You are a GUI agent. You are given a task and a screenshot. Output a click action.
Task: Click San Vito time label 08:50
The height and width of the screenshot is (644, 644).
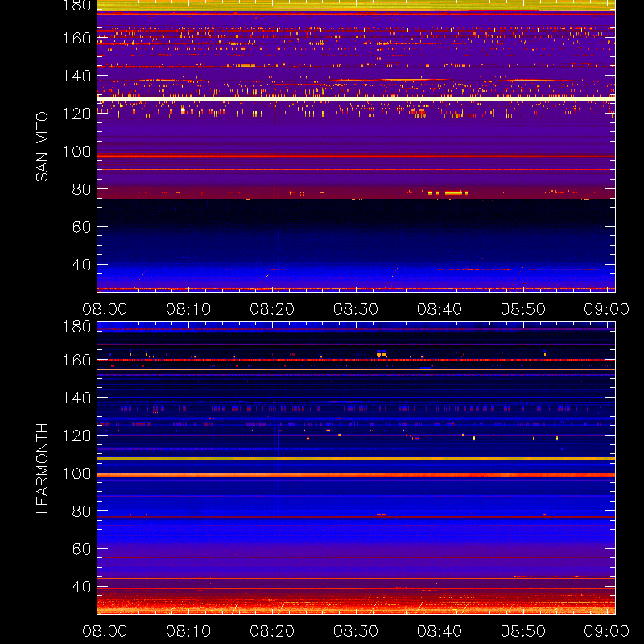(x=522, y=309)
